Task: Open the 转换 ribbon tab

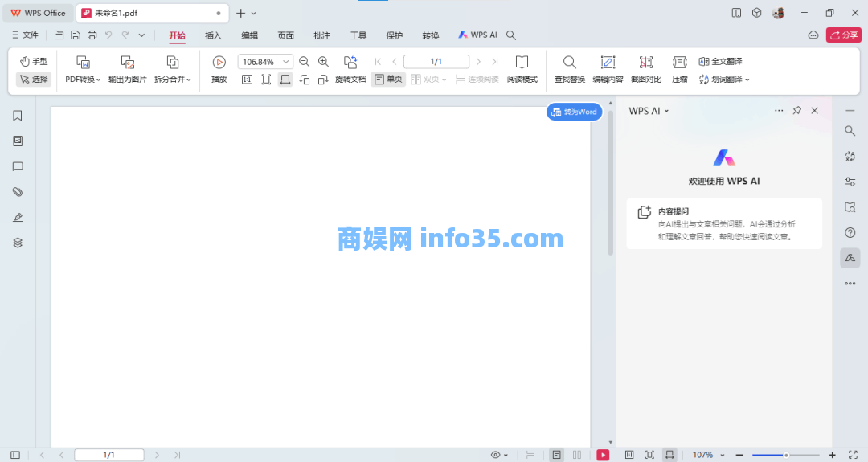Action: pyautogui.click(x=431, y=35)
